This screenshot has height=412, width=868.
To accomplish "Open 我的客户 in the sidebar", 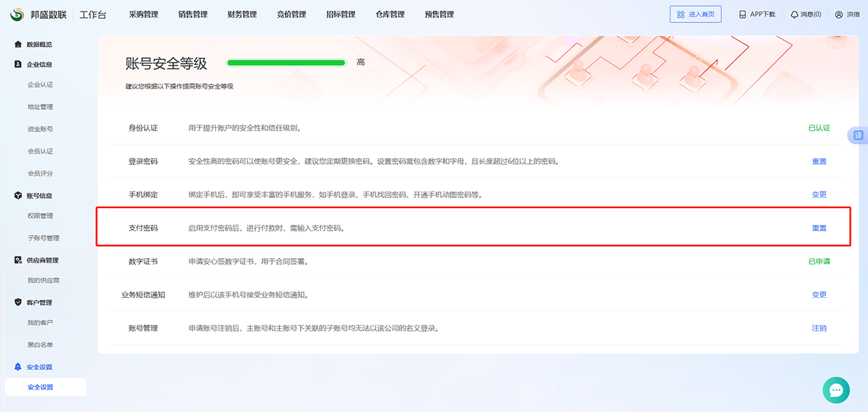I will pos(40,322).
